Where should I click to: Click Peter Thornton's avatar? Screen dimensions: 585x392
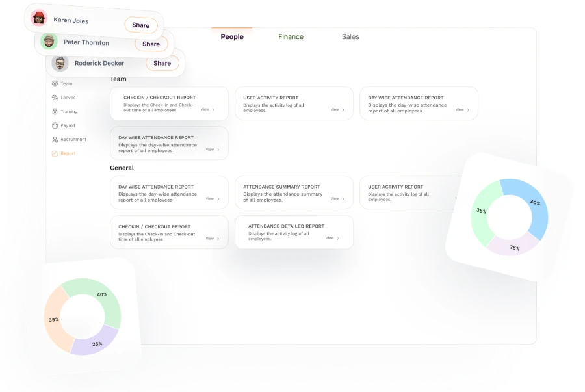click(x=49, y=41)
